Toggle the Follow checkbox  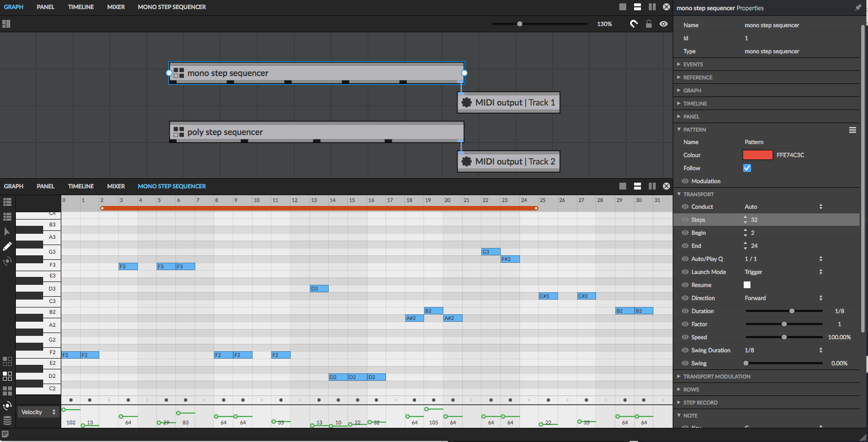tap(747, 168)
